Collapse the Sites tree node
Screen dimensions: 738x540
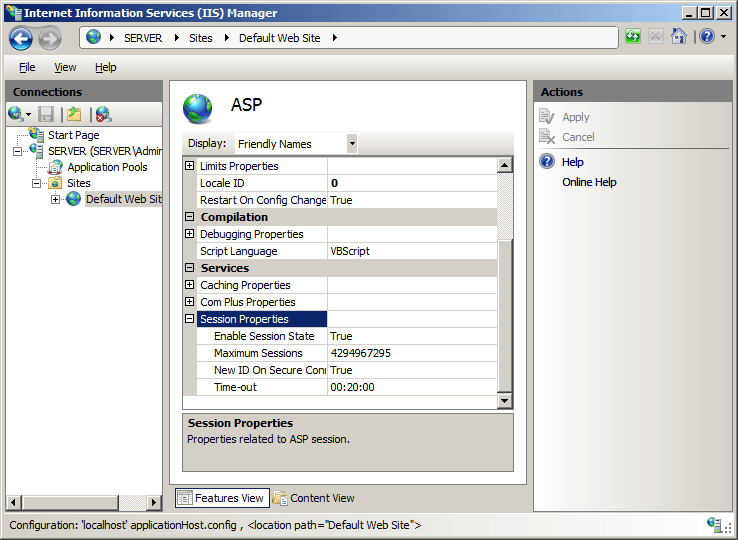coord(36,184)
